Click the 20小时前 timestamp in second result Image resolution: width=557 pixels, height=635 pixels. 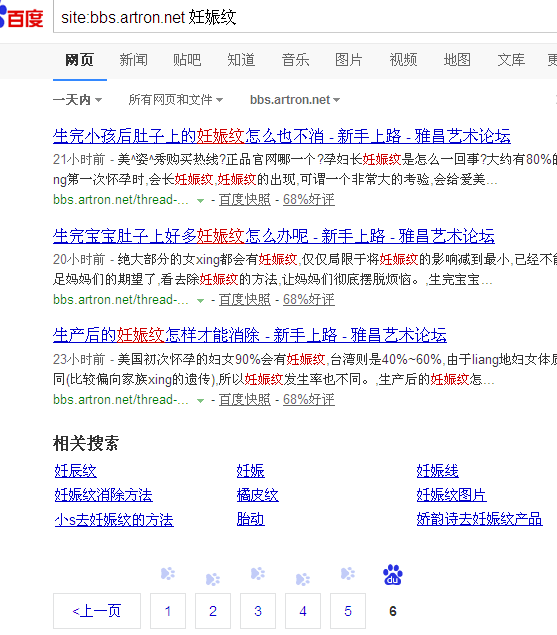click(x=79, y=260)
